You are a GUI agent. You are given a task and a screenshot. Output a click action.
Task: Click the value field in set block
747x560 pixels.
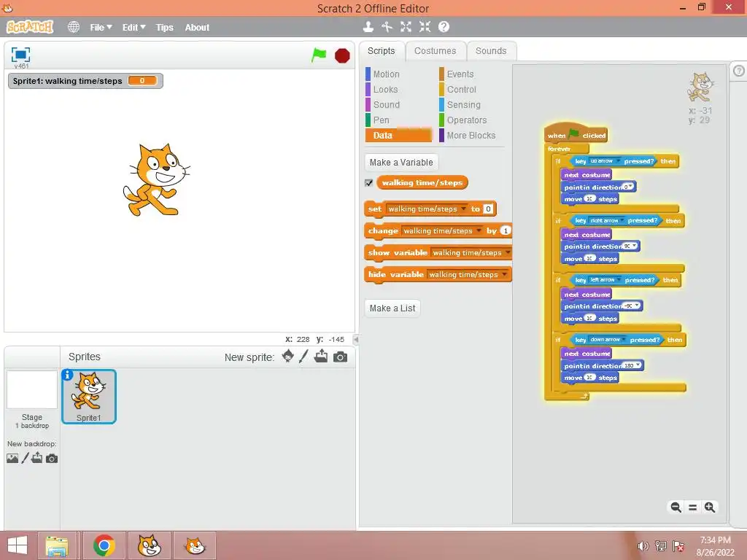[x=488, y=209]
